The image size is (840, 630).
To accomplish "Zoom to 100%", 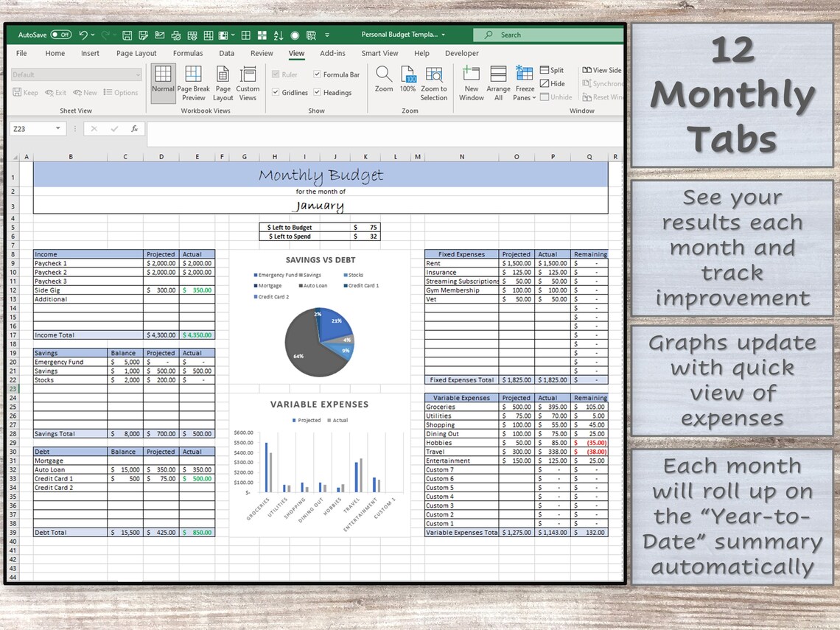I will (407, 83).
